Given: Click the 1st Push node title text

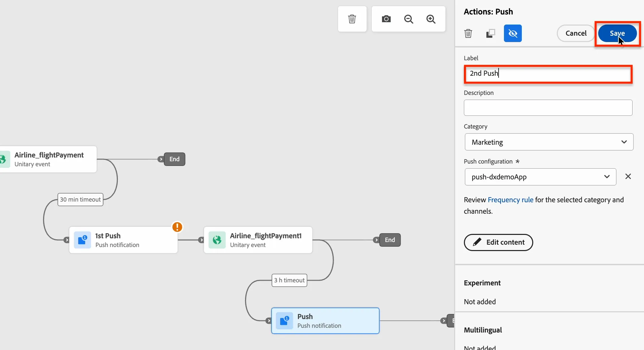Looking at the screenshot, I should pyautogui.click(x=108, y=236).
